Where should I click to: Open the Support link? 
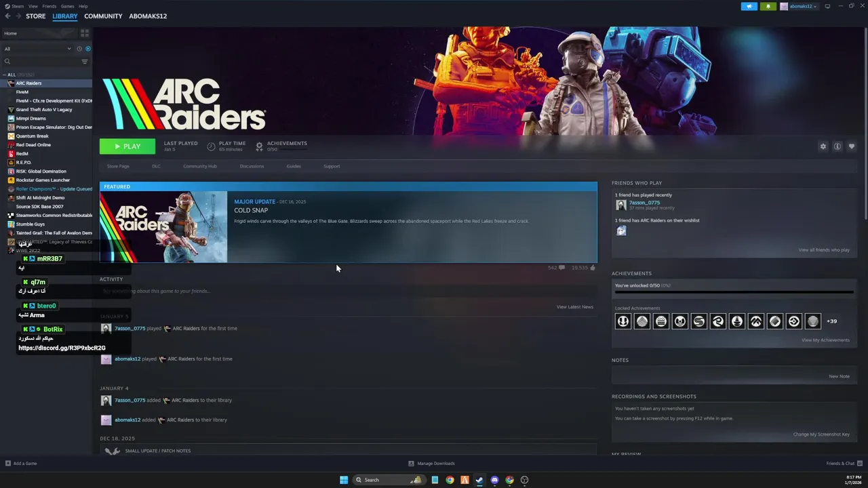[x=332, y=166]
